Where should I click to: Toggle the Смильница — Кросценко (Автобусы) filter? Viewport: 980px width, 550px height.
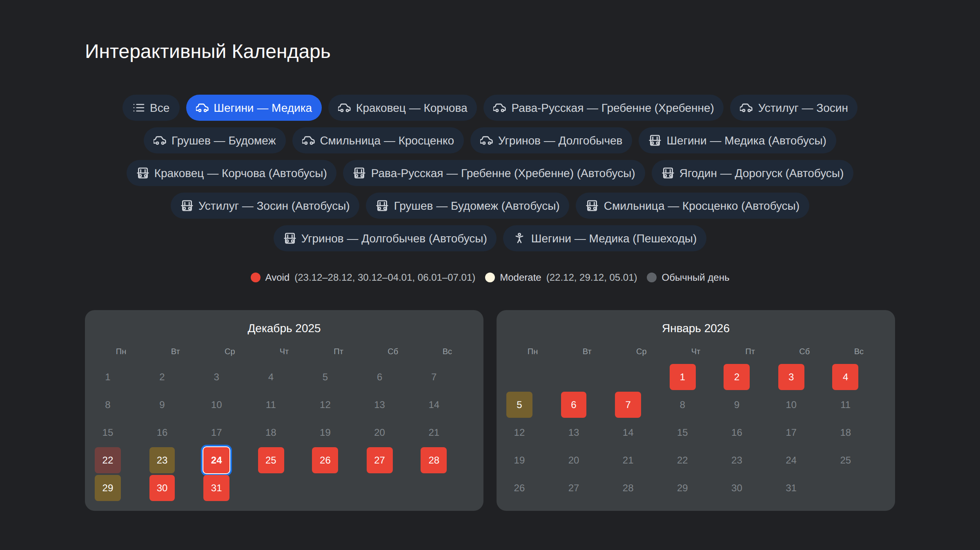click(692, 206)
